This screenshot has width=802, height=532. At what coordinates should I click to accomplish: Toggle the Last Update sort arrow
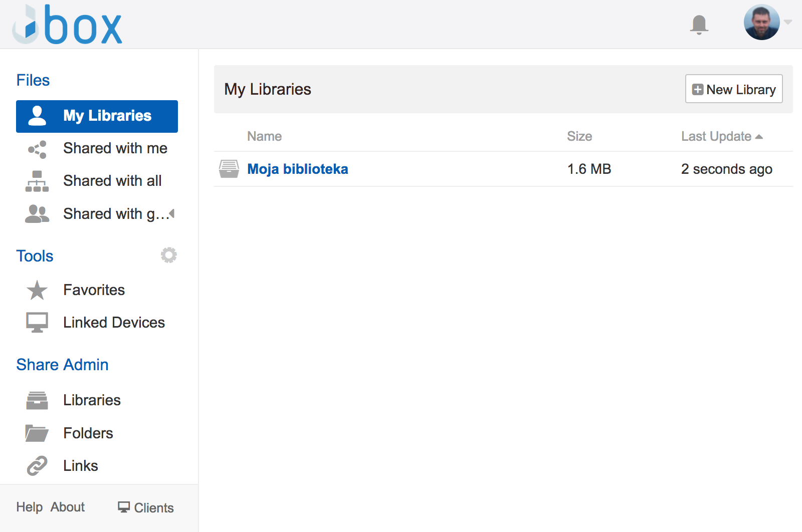tap(759, 137)
